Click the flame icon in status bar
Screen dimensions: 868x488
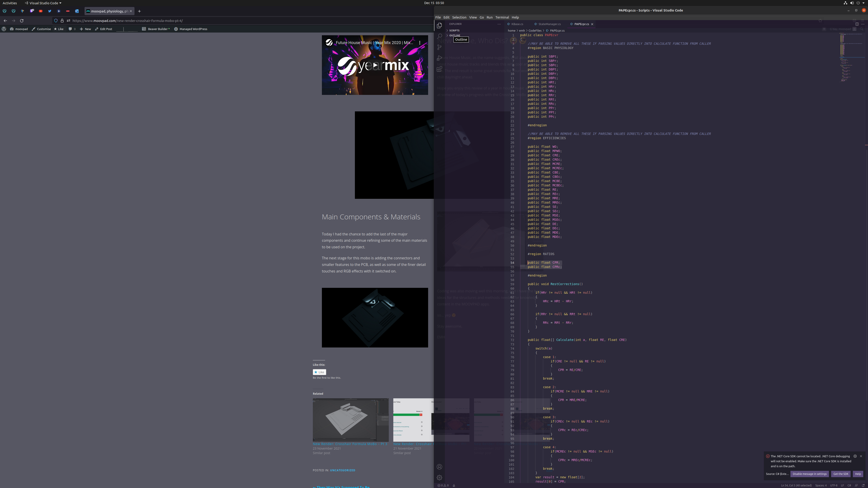pos(454,485)
